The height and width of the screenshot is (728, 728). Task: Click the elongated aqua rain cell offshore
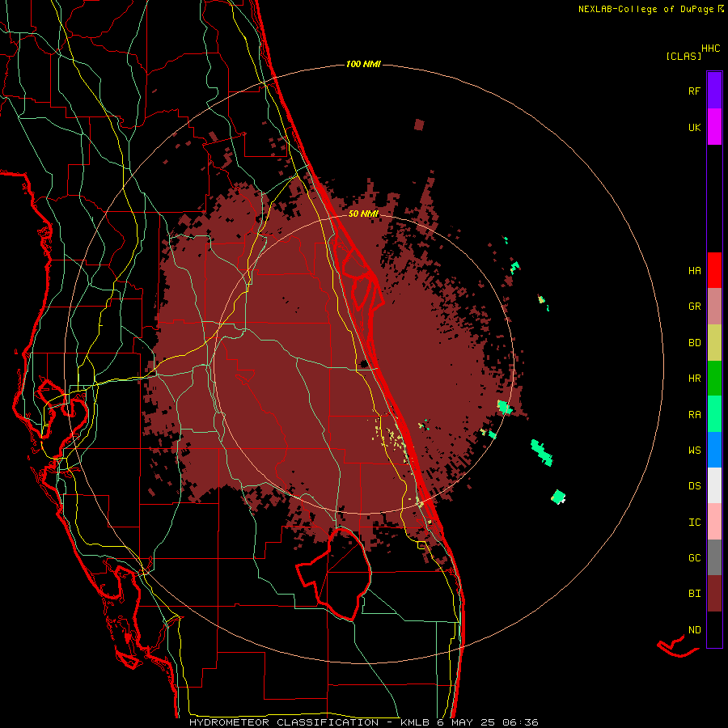(541, 453)
